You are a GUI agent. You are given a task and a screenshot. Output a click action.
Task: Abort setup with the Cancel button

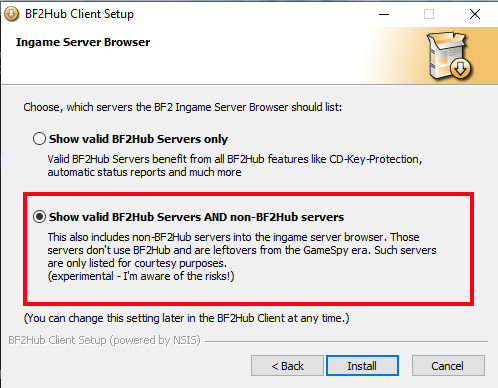pos(448,366)
